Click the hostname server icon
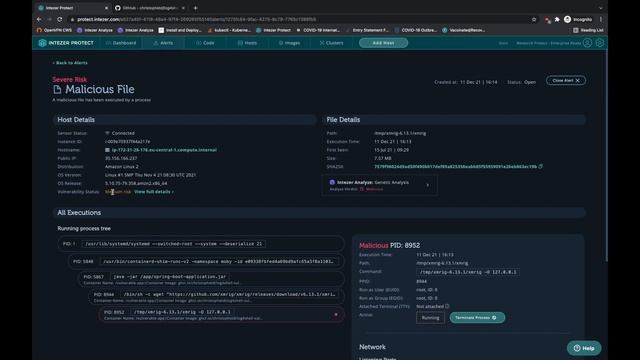The height and width of the screenshot is (360, 640). click(x=107, y=150)
